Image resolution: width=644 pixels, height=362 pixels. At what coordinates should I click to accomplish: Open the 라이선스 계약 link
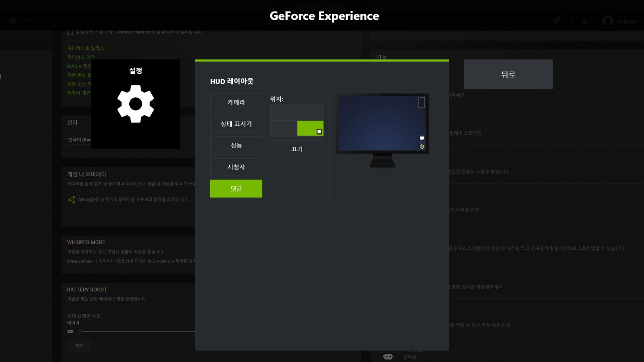point(81,57)
